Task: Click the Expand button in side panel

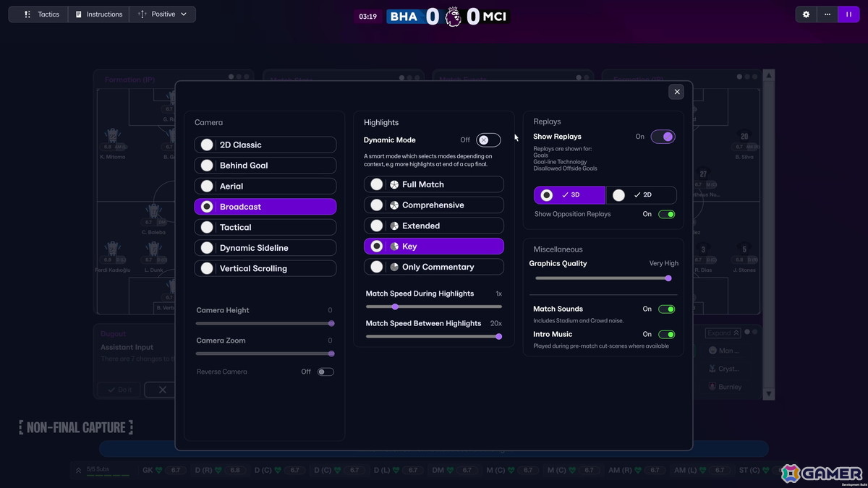Action: tap(723, 333)
